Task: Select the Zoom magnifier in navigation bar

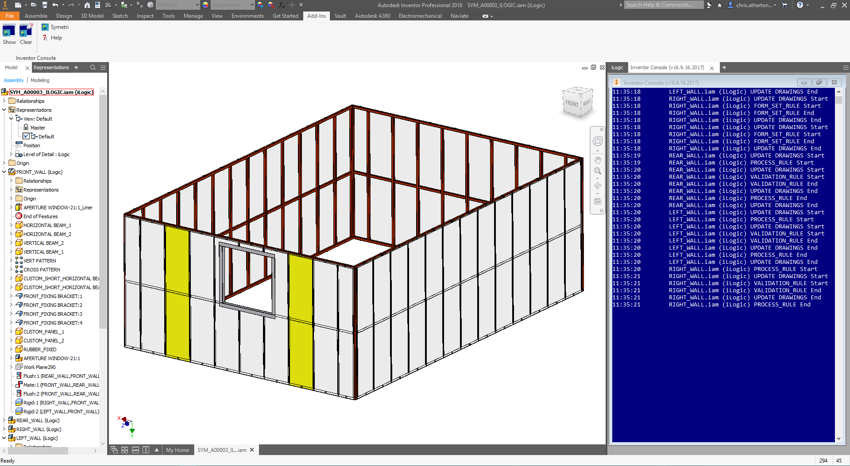Action: click(597, 171)
